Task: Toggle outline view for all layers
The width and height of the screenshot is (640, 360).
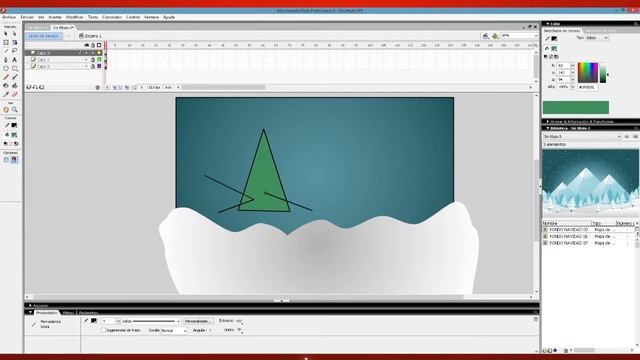Action: point(99,45)
